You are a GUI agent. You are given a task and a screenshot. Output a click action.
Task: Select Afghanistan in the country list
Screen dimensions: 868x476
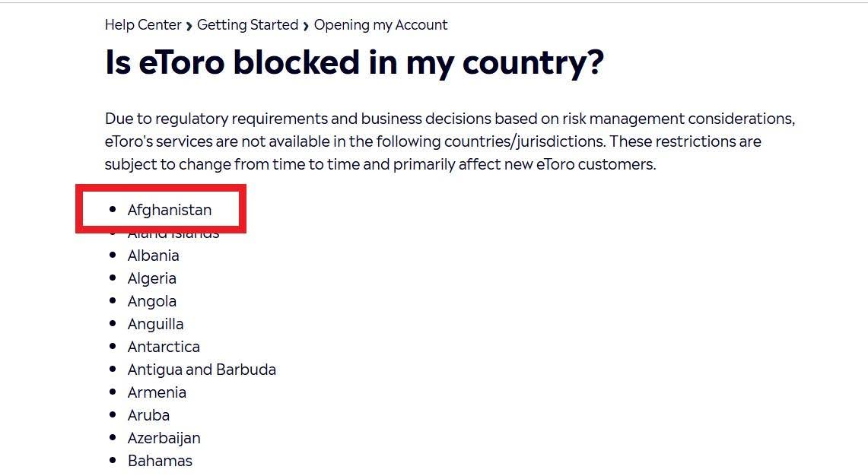coord(170,210)
